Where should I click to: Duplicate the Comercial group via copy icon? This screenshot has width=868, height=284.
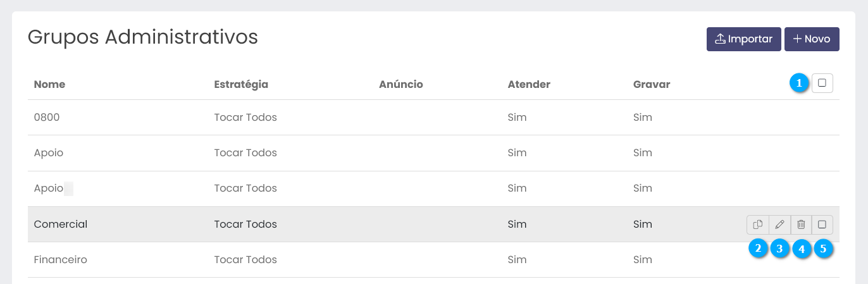(757, 225)
